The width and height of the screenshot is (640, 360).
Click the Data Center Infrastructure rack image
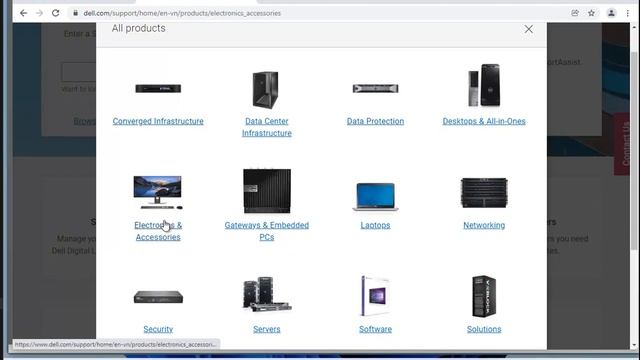tap(265, 90)
